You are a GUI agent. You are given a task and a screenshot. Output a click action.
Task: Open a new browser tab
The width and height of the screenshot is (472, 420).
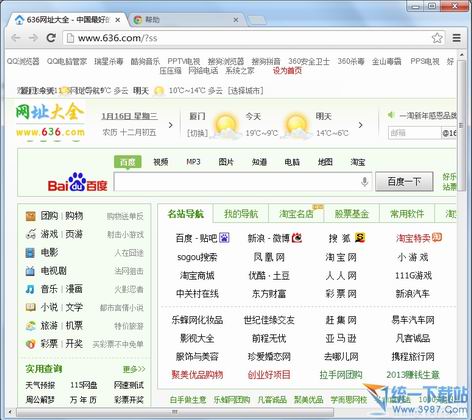coord(257,20)
